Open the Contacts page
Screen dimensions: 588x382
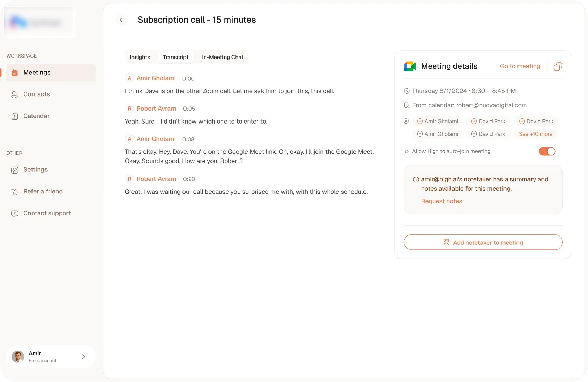coord(36,94)
